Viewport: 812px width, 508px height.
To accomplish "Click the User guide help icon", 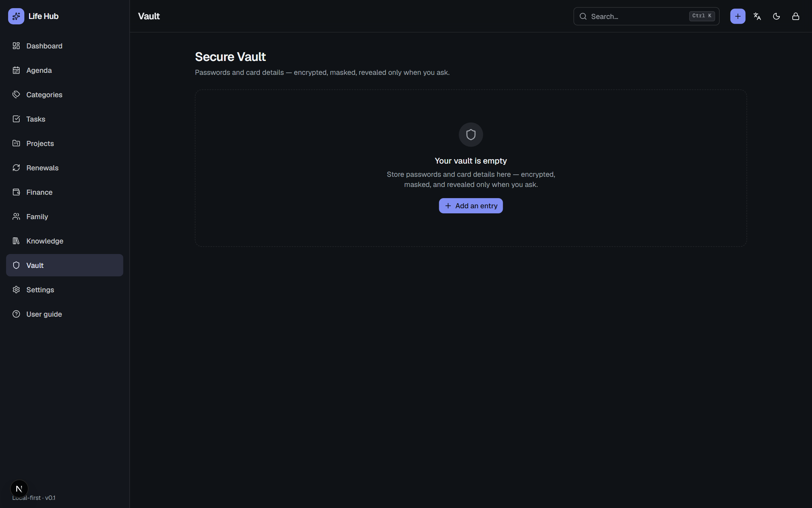I will (x=16, y=314).
